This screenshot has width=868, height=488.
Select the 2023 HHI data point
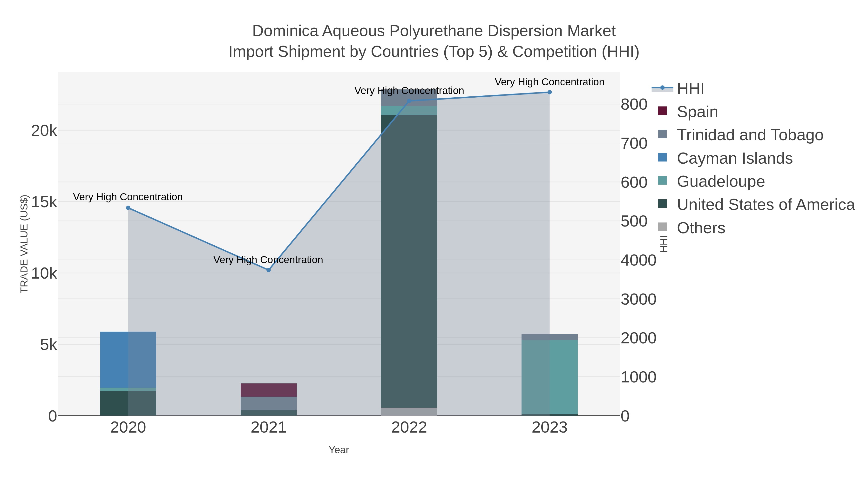tap(549, 92)
